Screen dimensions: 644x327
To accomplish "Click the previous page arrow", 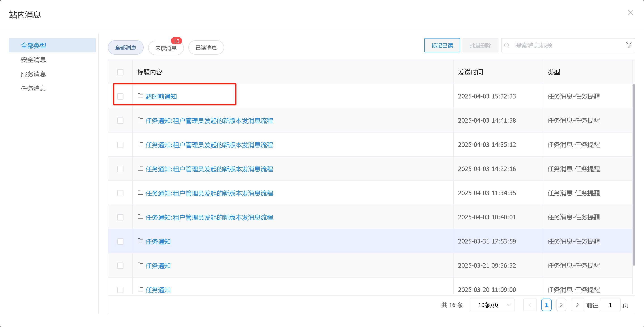I will [530, 305].
